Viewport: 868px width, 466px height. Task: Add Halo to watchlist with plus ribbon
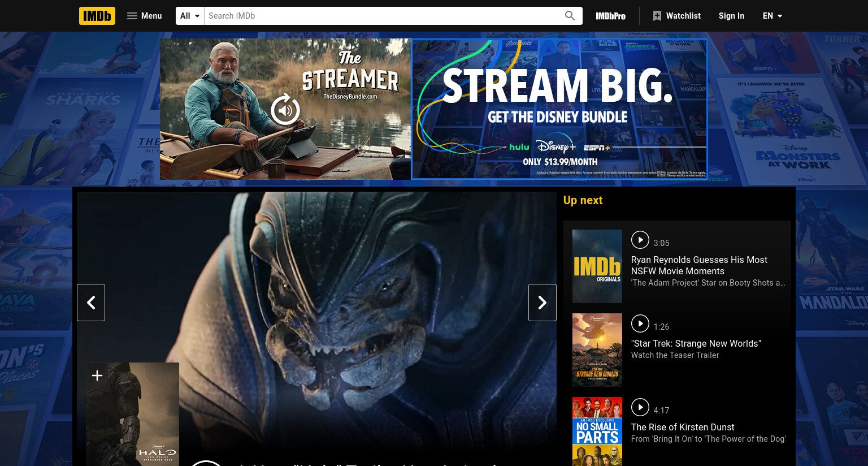coord(97,376)
